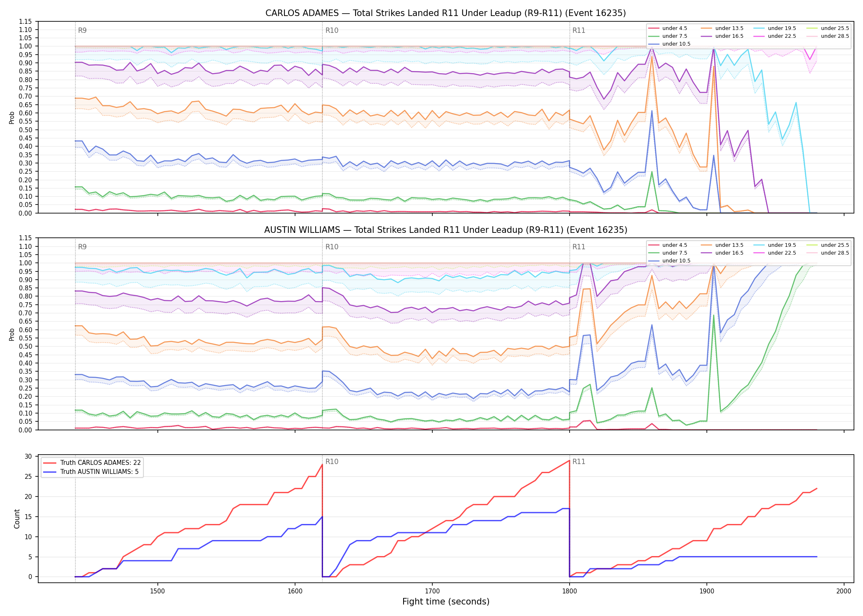Click the 1900 x-axis tick label
Image resolution: width=863 pixels, height=616 pixels.
(x=706, y=591)
